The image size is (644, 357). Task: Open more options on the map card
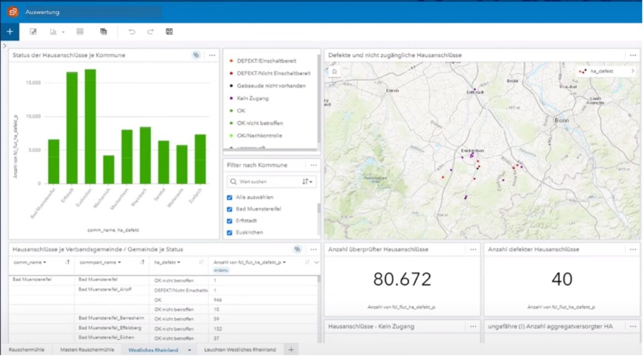pos(633,55)
